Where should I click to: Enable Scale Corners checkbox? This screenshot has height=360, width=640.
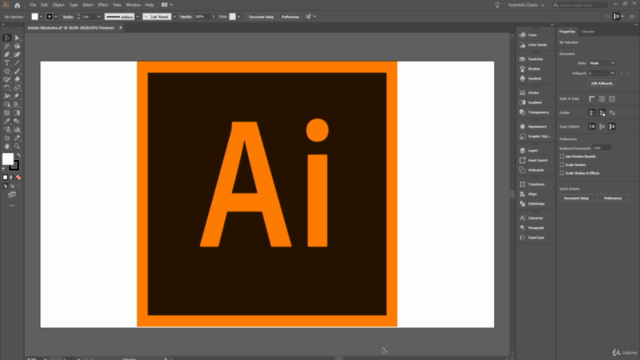click(562, 165)
